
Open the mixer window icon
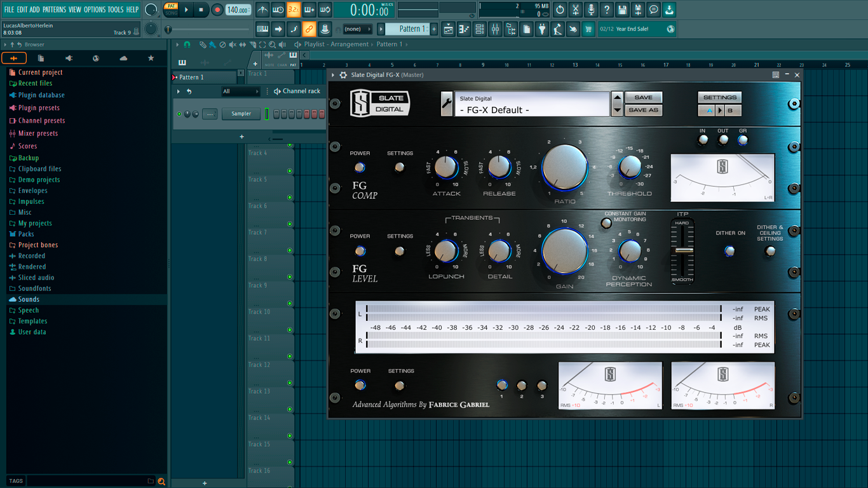tap(495, 29)
